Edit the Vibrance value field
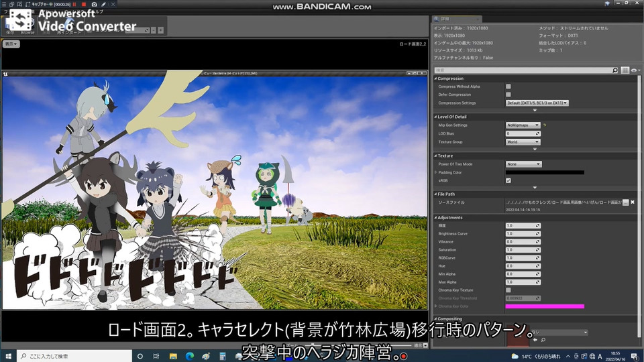This screenshot has height=362, width=644. [x=523, y=242]
